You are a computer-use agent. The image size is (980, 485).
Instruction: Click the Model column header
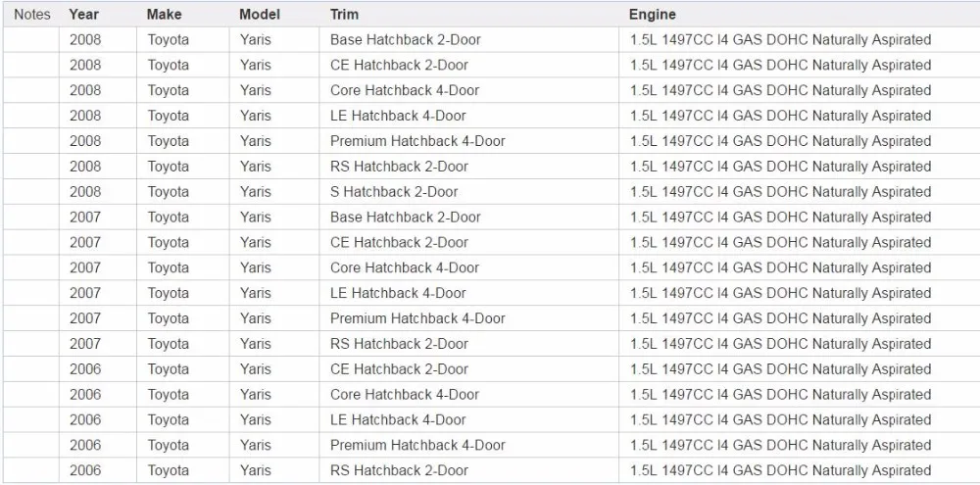[259, 15]
